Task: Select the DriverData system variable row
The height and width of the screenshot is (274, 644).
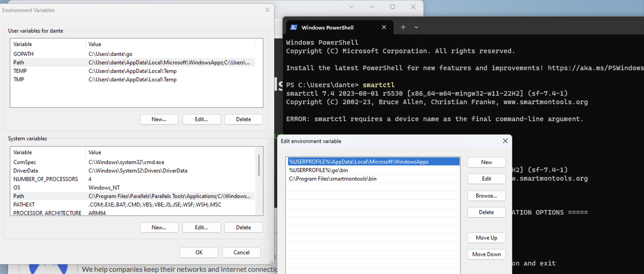Action: point(134,171)
